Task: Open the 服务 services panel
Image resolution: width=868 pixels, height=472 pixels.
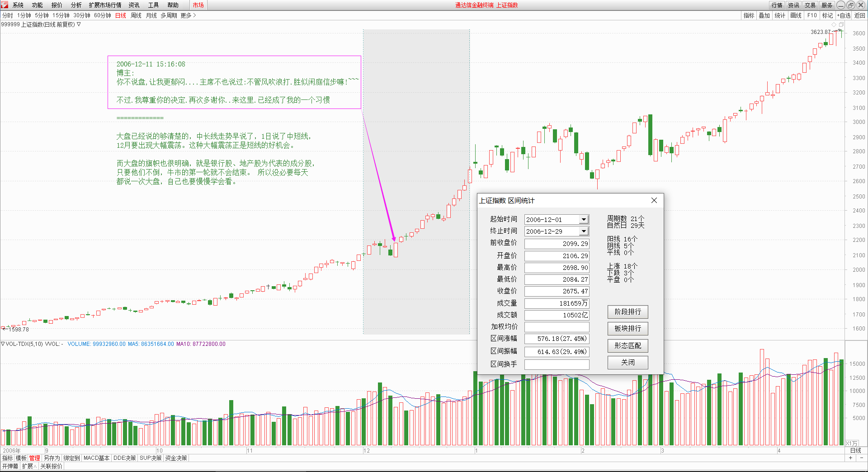Action: click(827, 5)
